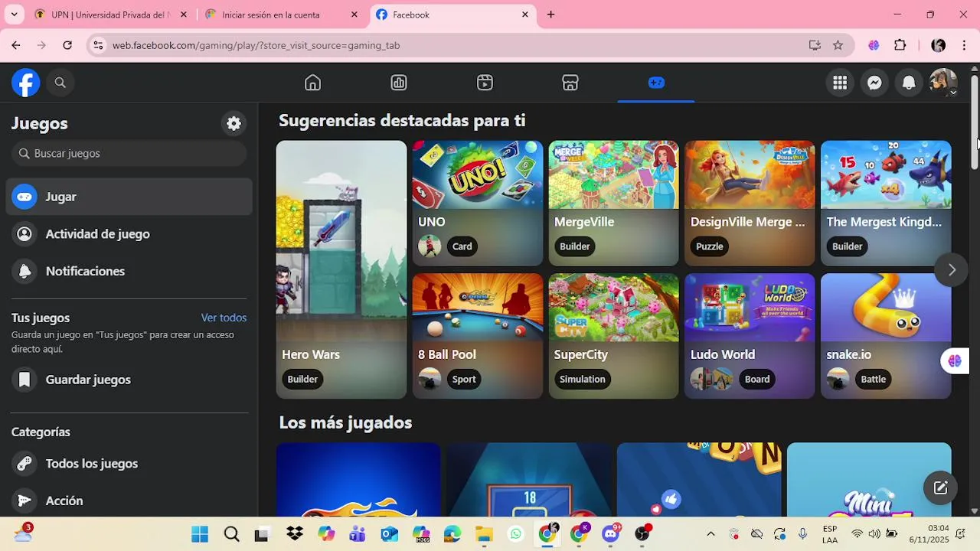Select the Acción category
This screenshot has height=551, width=980.
[x=129, y=500]
